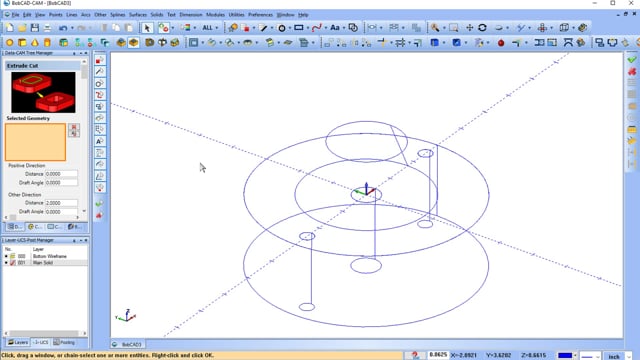
Task: Click the Print icon
Action: (x=47, y=28)
